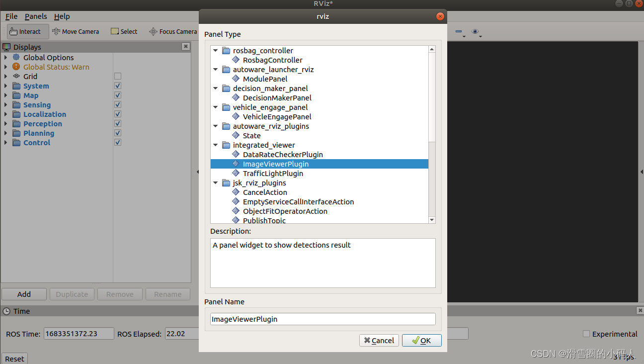Click the Sensing folder icon
The width and height of the screenshot is (644, 364).
click(16, 104)
